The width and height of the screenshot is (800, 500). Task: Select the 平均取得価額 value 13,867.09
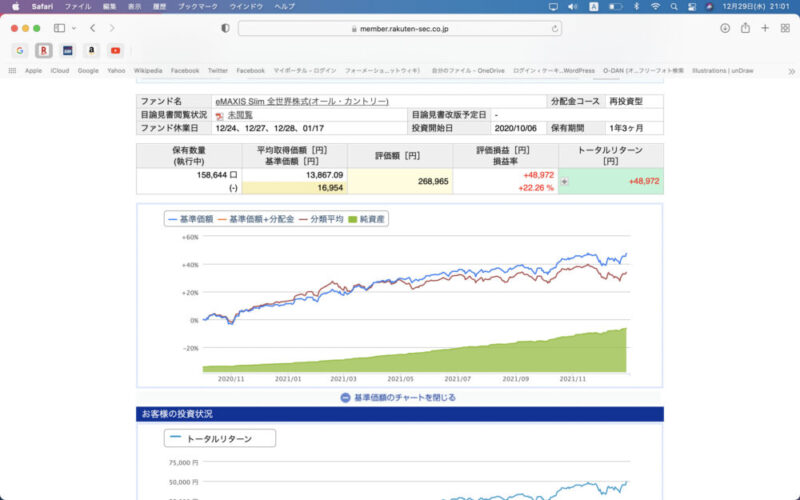coord(324,175)
